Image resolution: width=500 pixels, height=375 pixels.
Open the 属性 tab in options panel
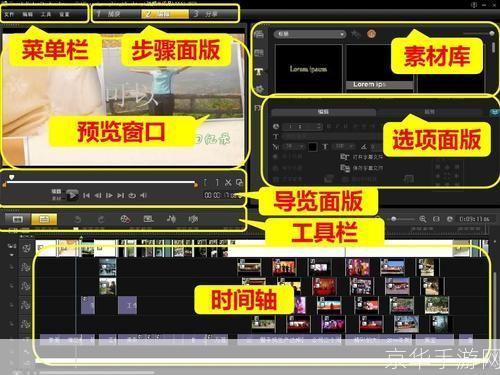pyautogui.click(x=429, y=112)
